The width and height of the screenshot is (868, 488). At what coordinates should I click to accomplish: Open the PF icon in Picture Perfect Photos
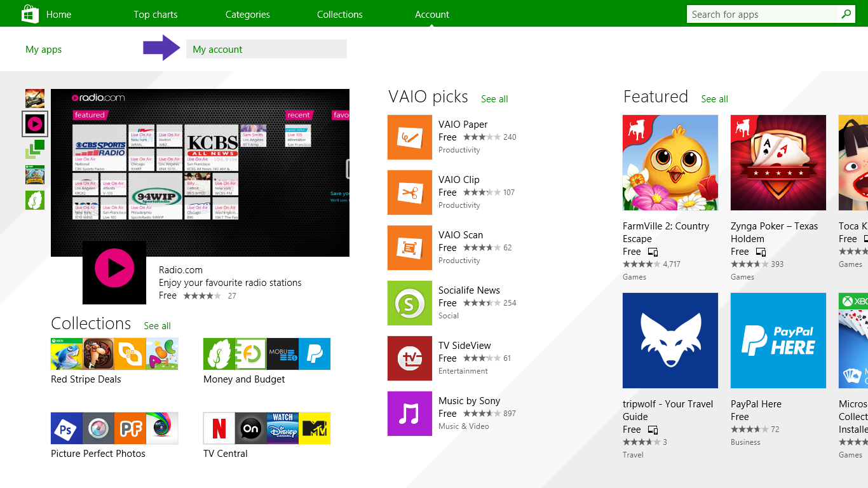(130, 428)
